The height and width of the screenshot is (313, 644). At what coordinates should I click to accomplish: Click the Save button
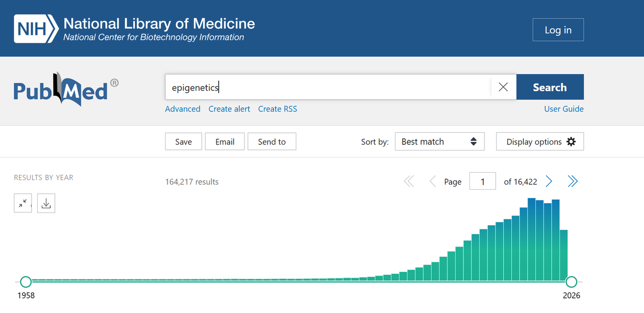184,141
